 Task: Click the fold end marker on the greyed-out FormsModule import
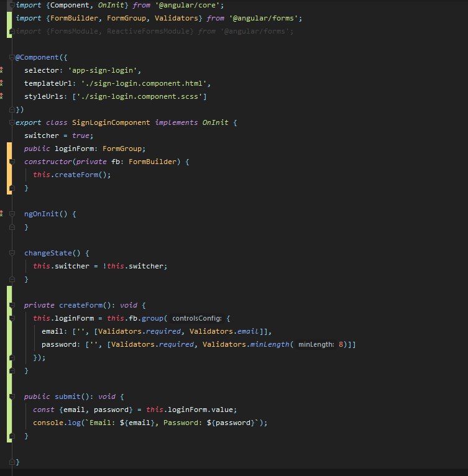pos(12,31)
